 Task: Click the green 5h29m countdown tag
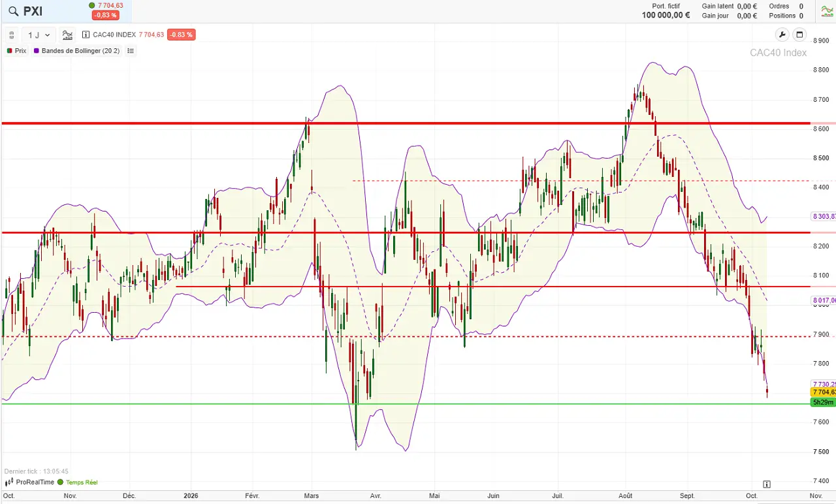click(x=823, y=402)
